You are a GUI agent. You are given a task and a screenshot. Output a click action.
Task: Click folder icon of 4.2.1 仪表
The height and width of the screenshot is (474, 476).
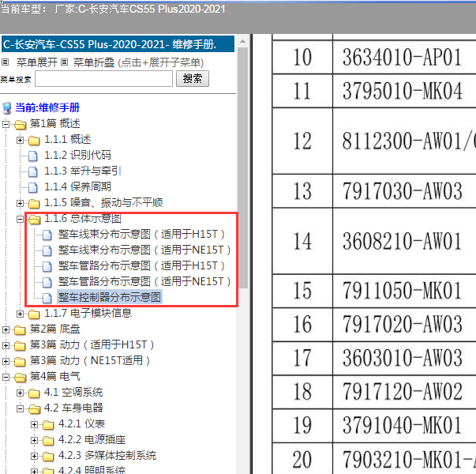(x=48, y=424)
